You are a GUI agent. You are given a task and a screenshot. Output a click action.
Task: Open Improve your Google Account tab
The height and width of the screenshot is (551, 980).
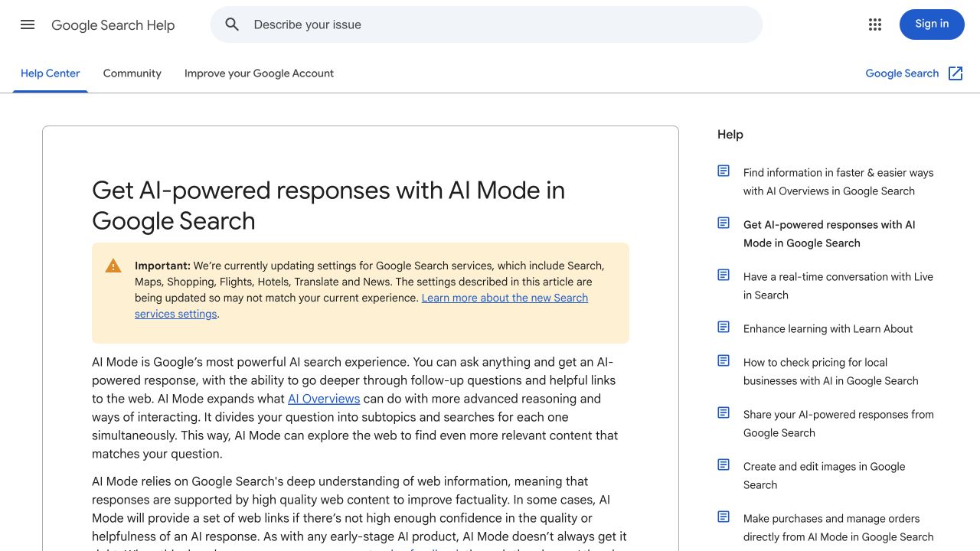tap(259, 73)
